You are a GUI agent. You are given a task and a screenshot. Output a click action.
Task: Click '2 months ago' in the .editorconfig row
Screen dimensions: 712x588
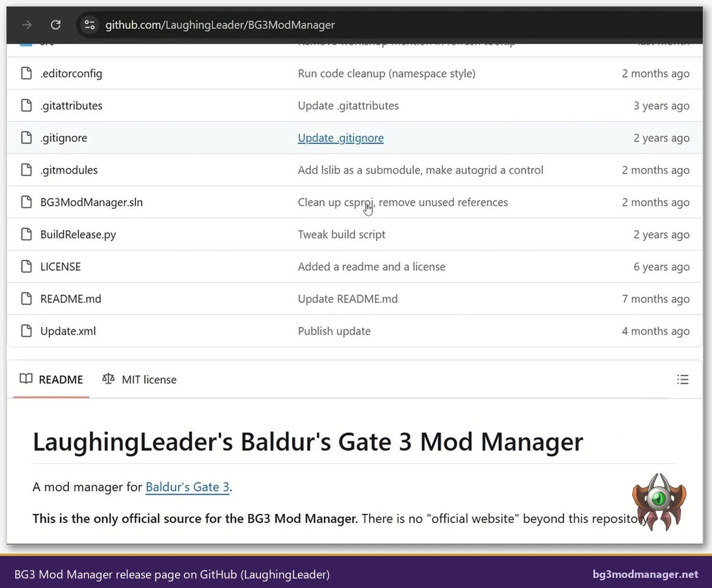[x=656, y=74]
